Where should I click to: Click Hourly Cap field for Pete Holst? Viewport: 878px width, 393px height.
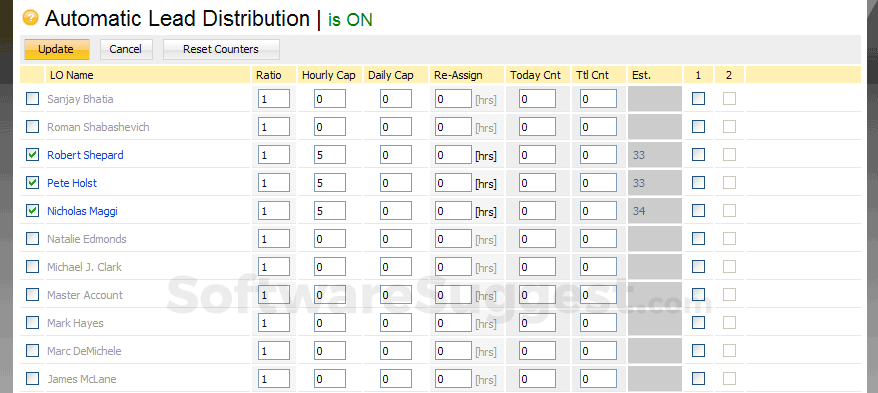tap(330, 183)
